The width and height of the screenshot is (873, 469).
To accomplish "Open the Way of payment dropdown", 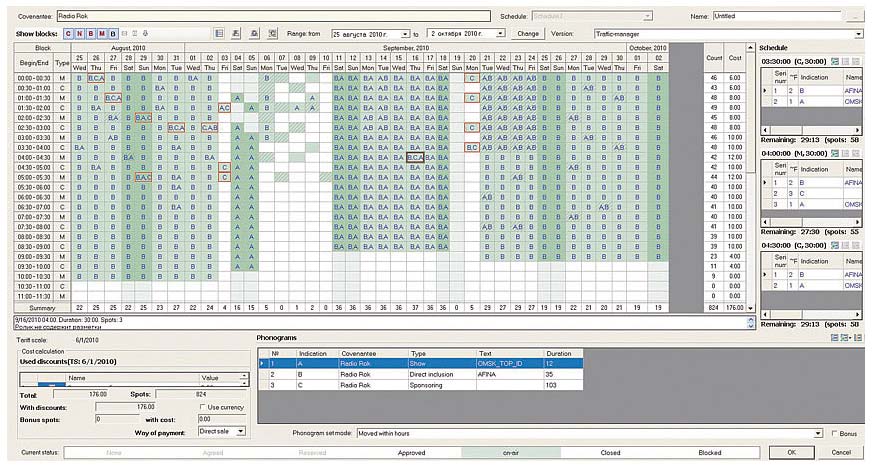I will coord(241,432).
